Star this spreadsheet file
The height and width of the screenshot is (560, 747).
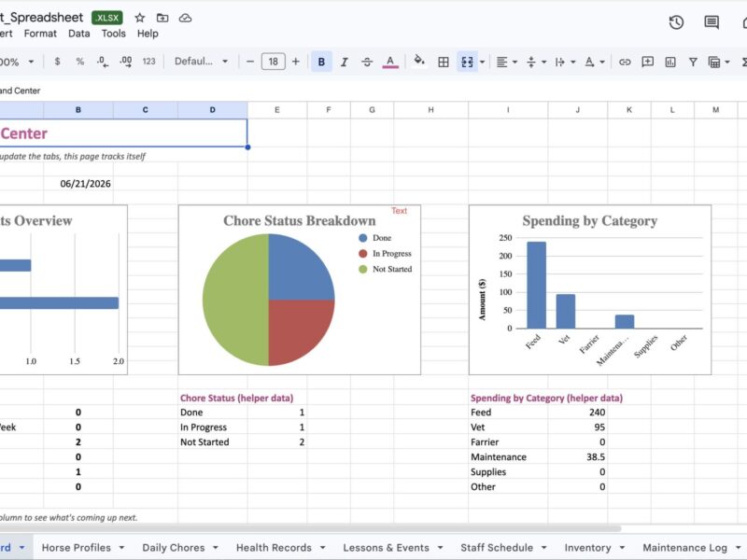(139, 18)
